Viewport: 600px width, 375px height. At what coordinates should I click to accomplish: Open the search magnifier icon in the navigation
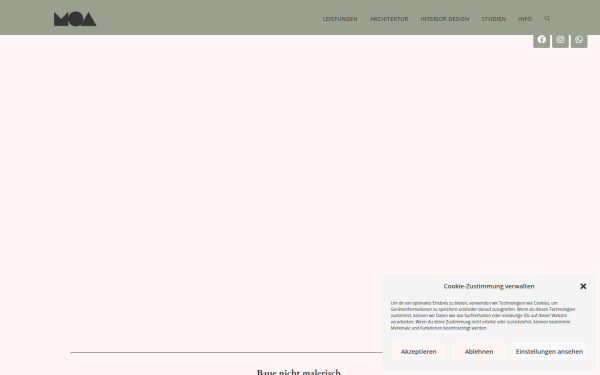[x=547, y=18]
